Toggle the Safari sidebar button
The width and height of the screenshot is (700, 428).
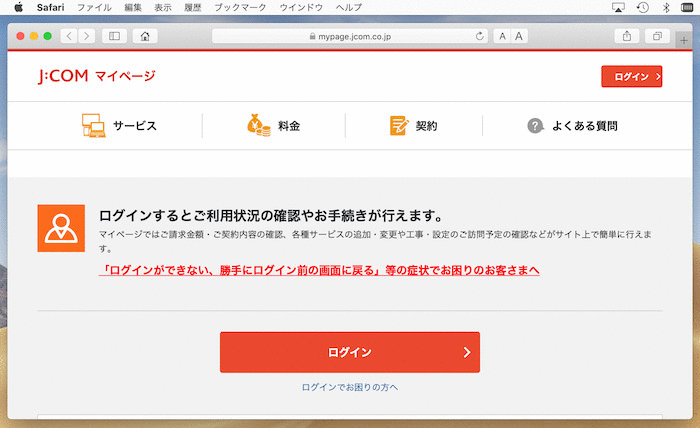114,36
